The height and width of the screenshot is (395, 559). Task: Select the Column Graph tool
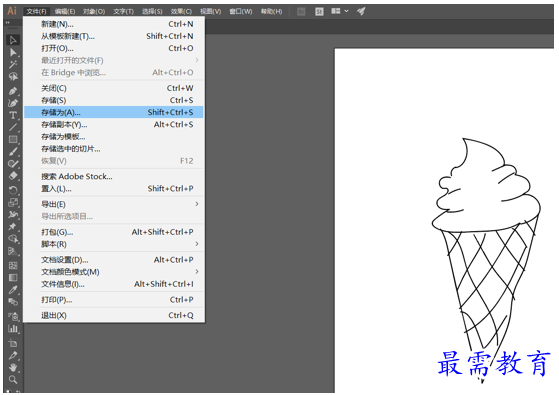(x=13, y=328)
